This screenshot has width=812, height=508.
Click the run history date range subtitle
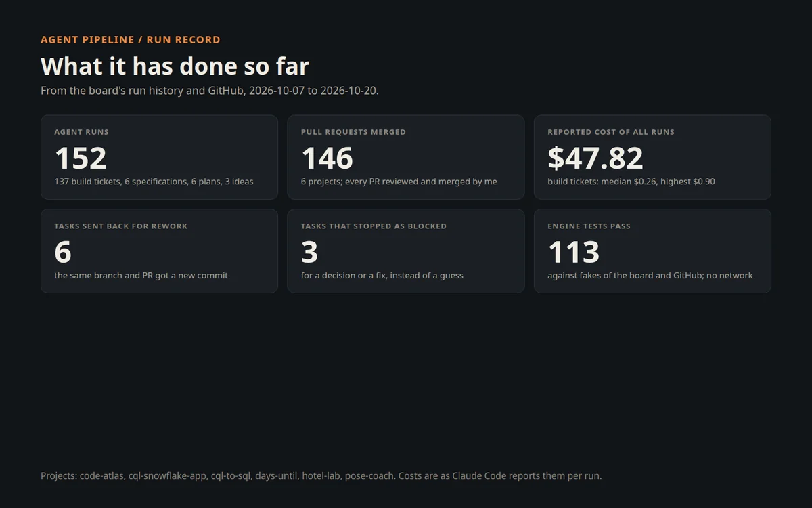coord(210,91)
